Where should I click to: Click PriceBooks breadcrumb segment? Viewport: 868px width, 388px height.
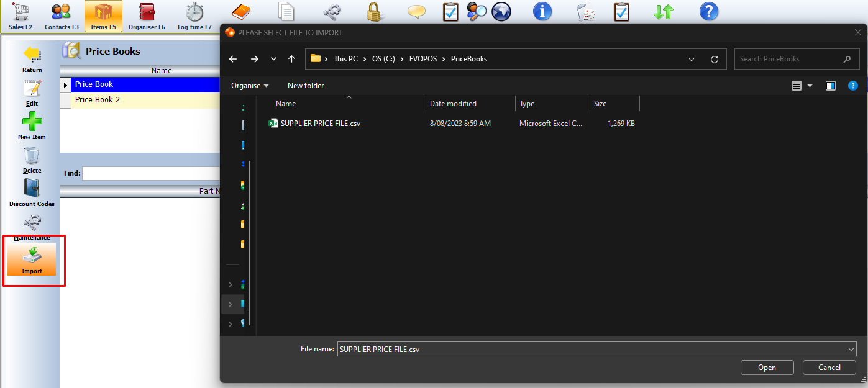[x=469, y=59]
